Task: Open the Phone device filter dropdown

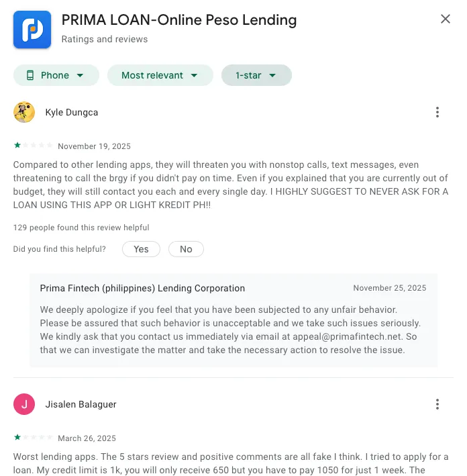Action: pos(56,75)
